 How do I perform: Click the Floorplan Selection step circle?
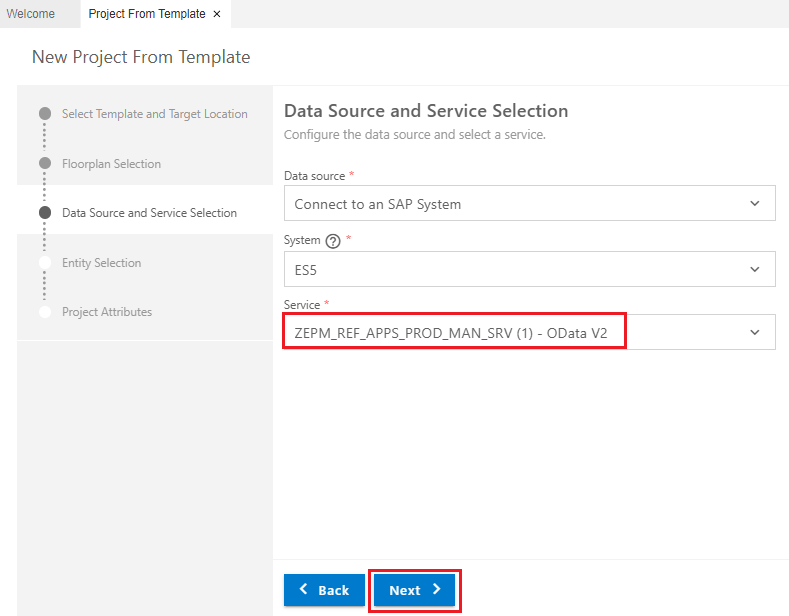[45, 163]
